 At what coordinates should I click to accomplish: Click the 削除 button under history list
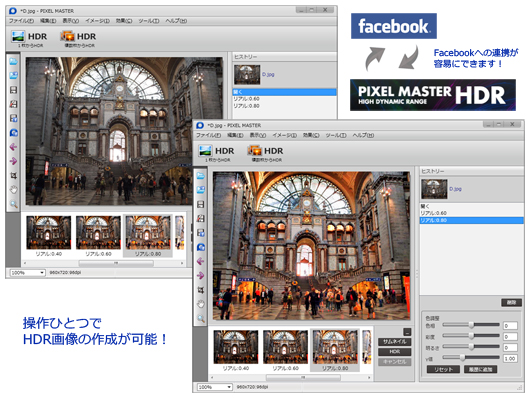511,302
